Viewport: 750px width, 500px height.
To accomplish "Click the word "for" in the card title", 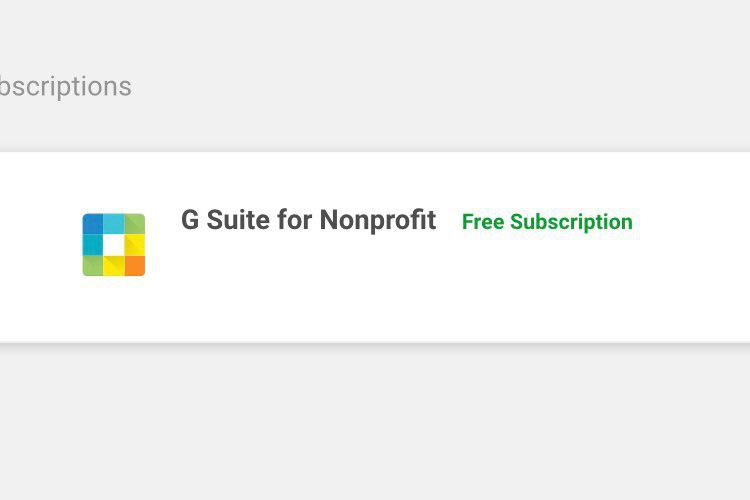I will pyautogui.click(x=295, y=220).
